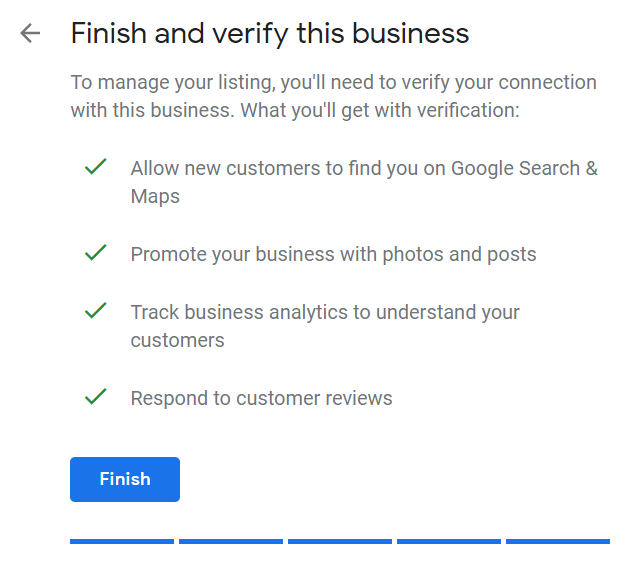Click the first progress bar segment
The width and height of the screenshot is (631, 567).
pos(121,541)
